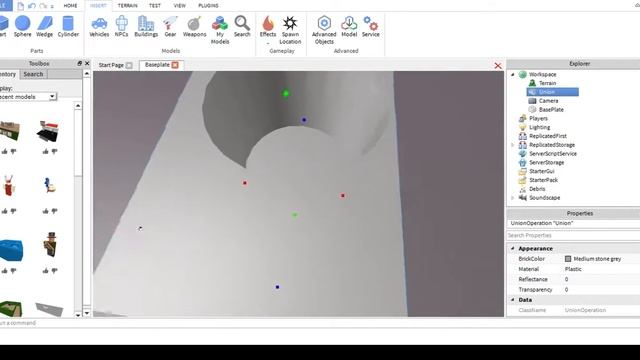Click the Service insert icon
Viewport: 640px width, 360px height.
(x=371, y=27)
